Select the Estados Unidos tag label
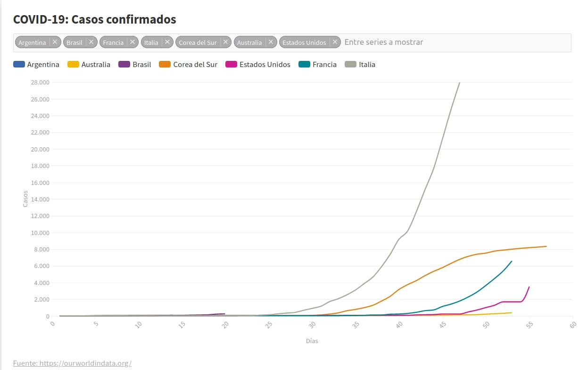Image resolution: width=588 pixels, height=370 pixels. 304,42
